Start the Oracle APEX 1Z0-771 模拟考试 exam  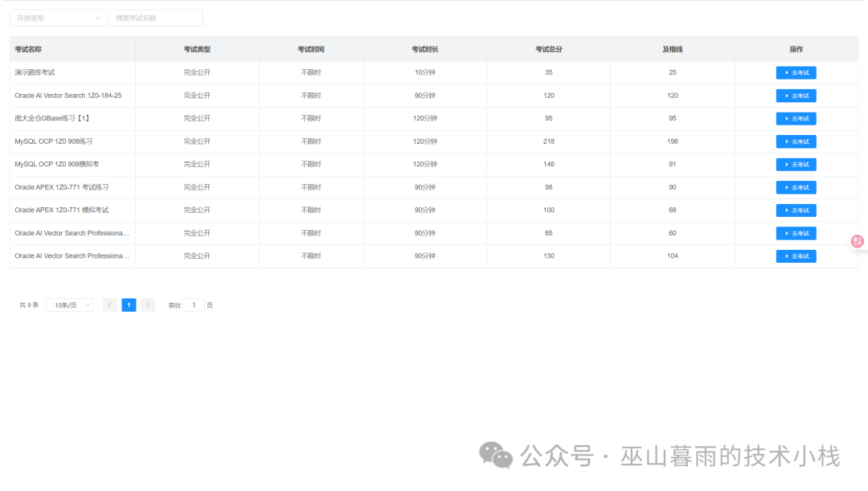pos(796,211)
